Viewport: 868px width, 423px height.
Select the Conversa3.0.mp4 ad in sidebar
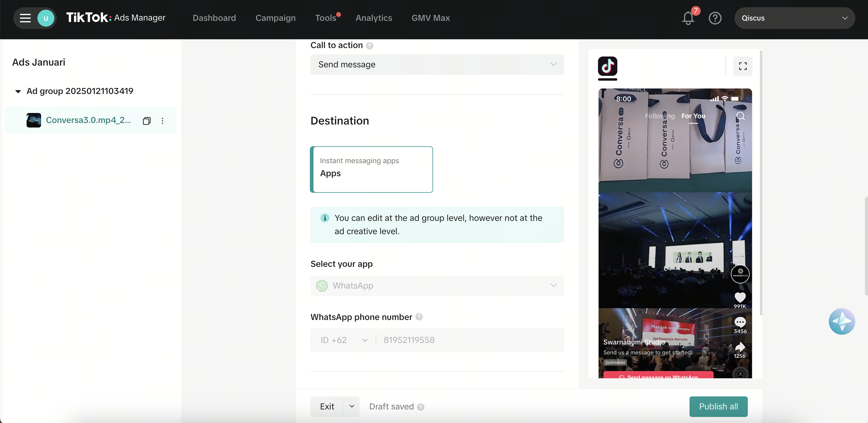[x=90, y=120]
